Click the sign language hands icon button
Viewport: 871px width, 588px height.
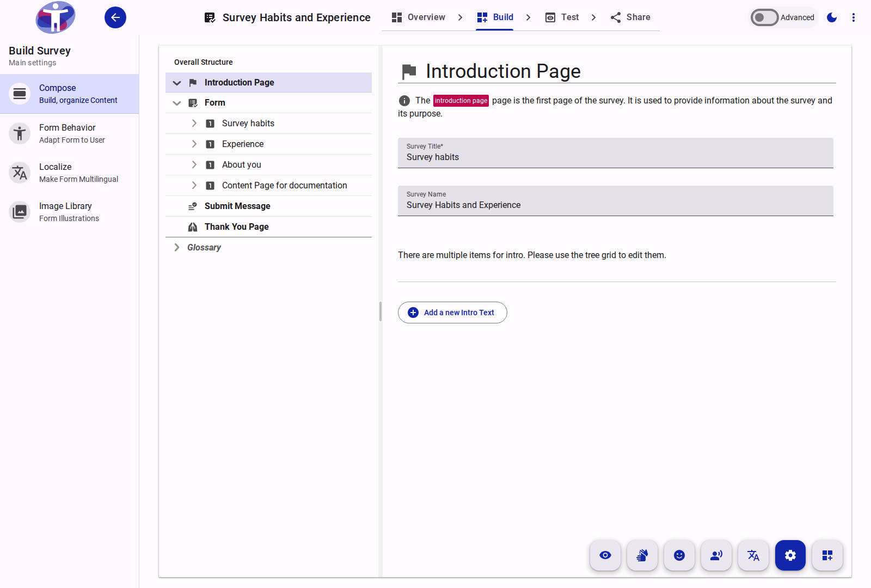click(642, 555)
